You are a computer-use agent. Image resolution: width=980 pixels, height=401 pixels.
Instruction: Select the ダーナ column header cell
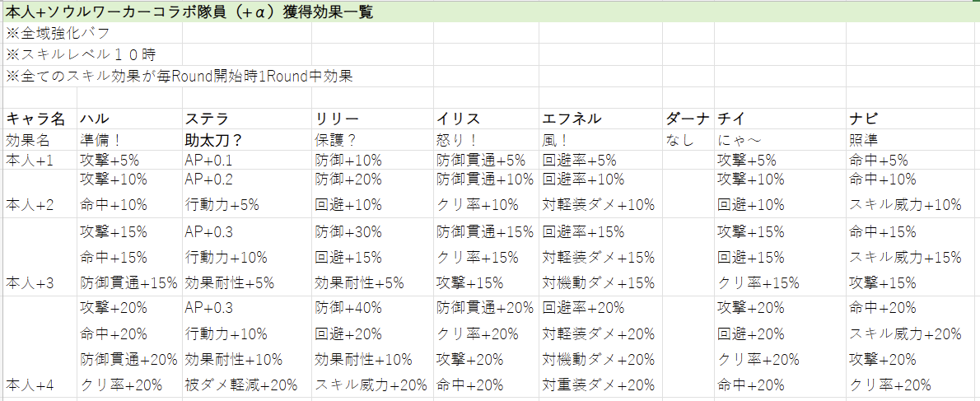(687, 119)
